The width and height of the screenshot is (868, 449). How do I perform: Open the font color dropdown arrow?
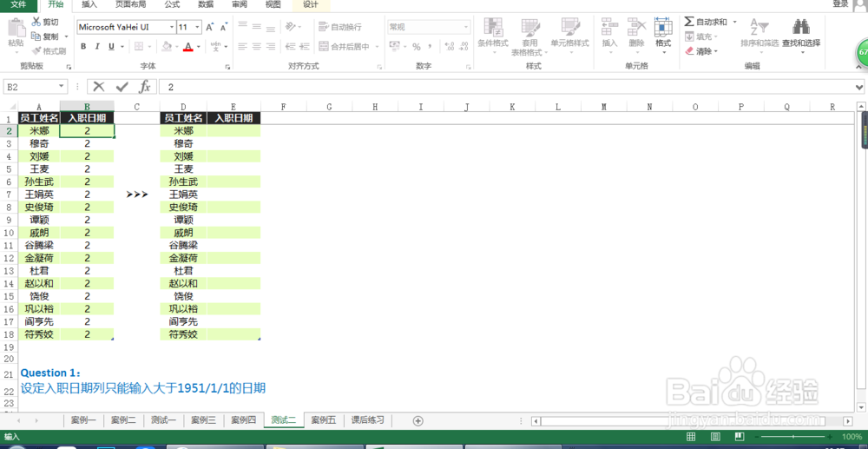point(198,47)
